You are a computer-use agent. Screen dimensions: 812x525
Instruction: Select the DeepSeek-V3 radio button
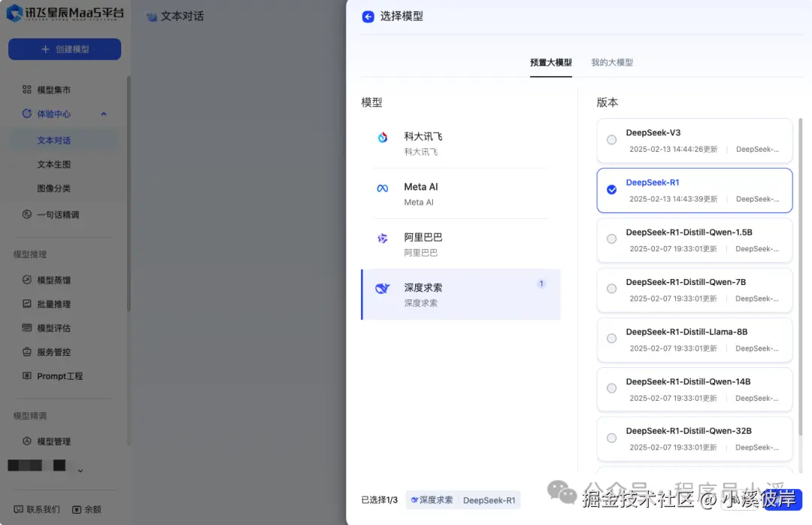point(611,140)
